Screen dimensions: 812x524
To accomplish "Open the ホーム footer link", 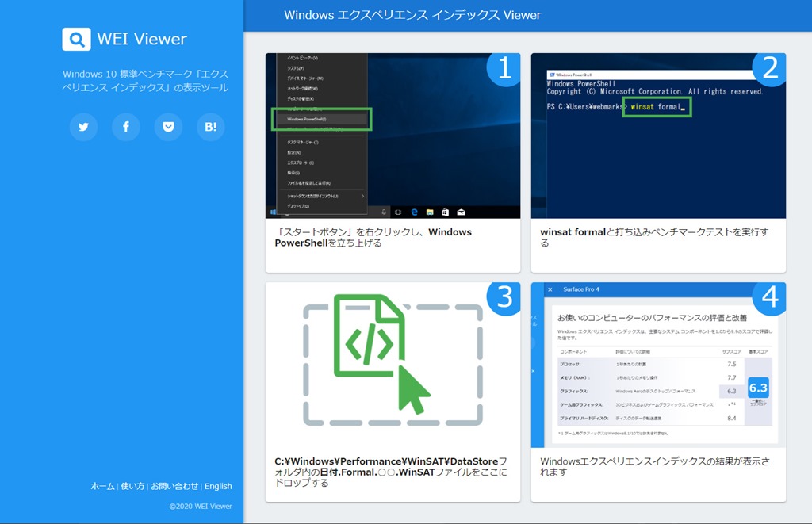I will 102,486.
